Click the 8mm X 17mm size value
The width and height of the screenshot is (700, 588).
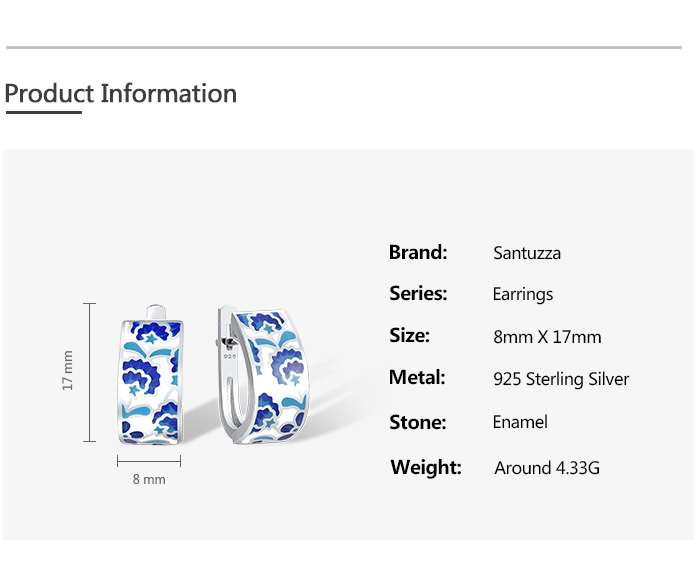tap(547, 337)
